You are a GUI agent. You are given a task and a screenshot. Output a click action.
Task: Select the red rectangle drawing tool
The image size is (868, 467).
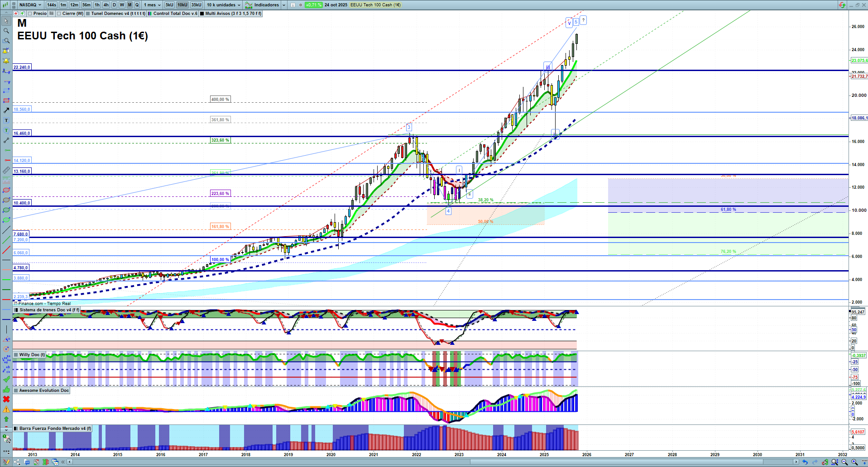[x=6, y=100]
